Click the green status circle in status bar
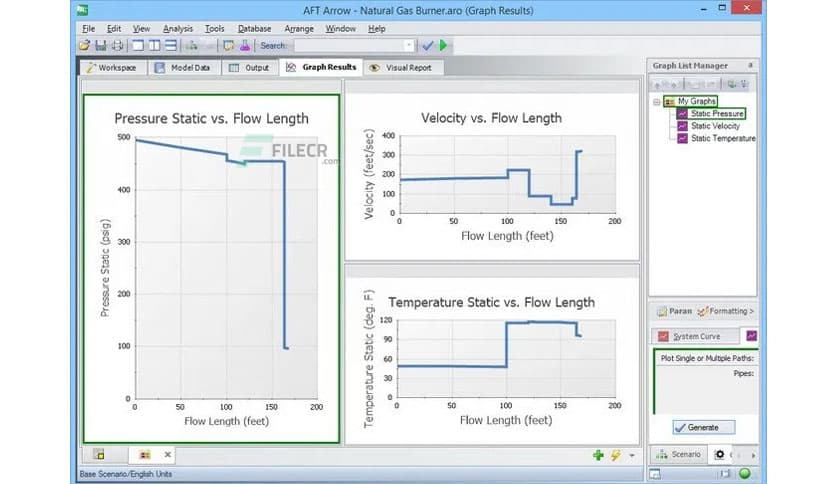This screenshot has width=836, height=484. [x=745, y=473]
